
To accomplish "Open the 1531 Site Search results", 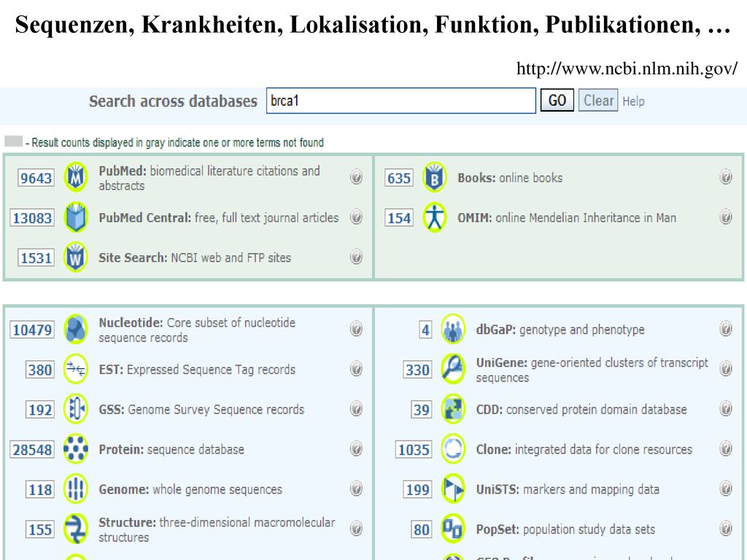I will point(36,258).
